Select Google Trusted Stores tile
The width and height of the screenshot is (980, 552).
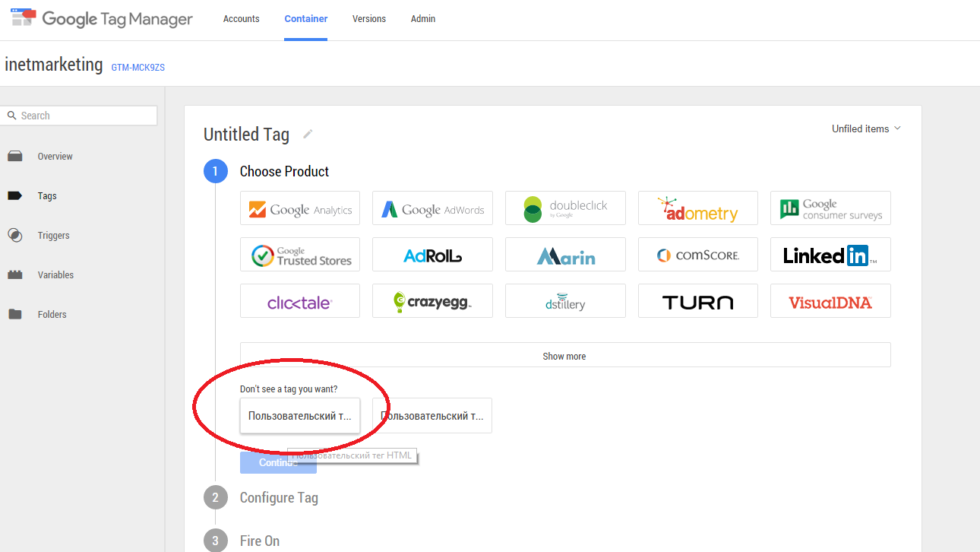[x=300, y=255]
